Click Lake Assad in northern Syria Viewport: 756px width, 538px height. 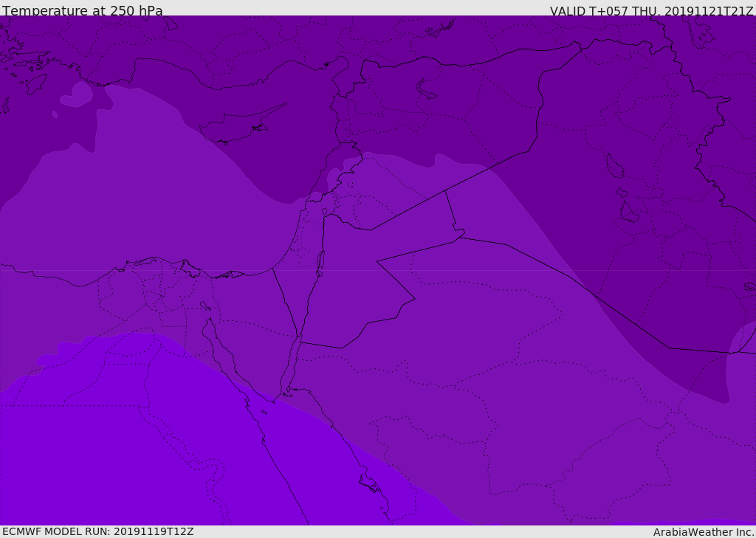click(x=426, y=90)
